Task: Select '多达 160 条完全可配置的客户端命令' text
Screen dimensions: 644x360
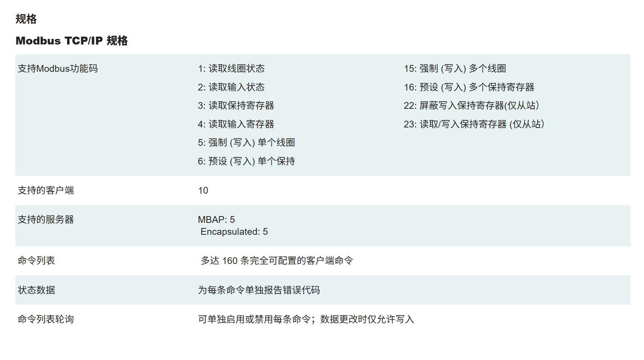Action: coord(277,261)
